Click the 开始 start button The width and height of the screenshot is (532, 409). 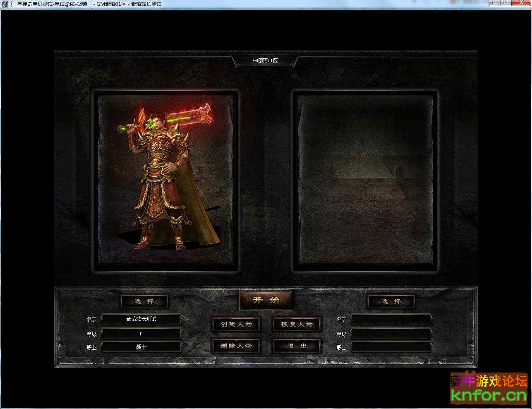[266, 301]
